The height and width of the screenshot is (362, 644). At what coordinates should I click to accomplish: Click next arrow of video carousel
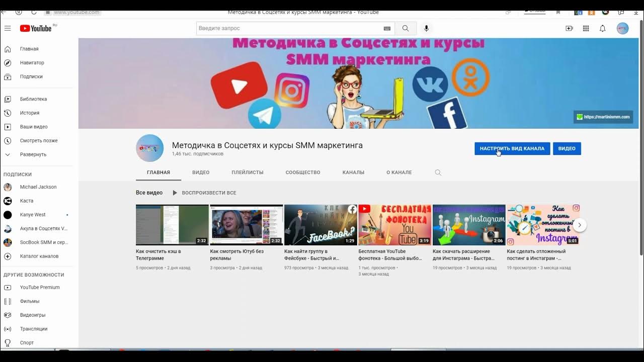click(580, 225)
